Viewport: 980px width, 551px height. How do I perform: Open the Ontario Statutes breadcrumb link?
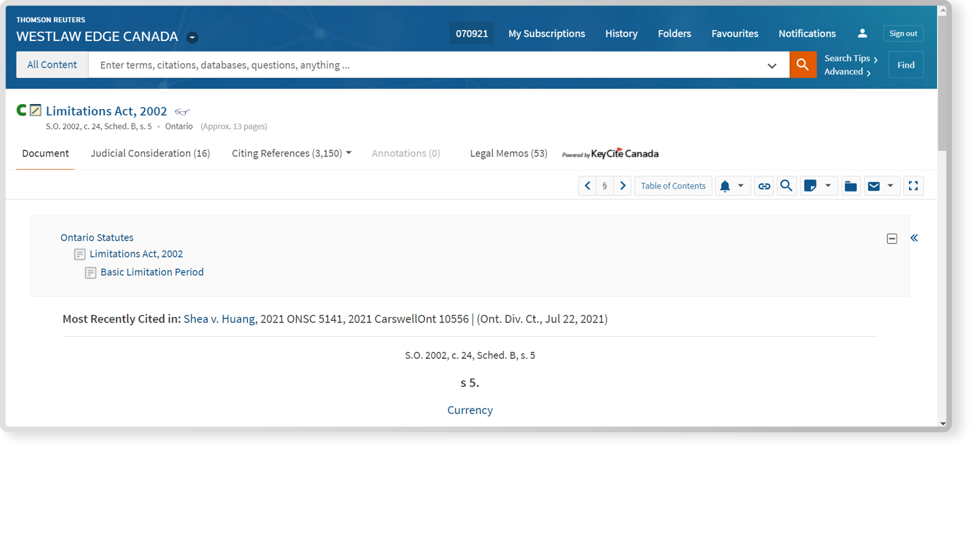[97, 237]
